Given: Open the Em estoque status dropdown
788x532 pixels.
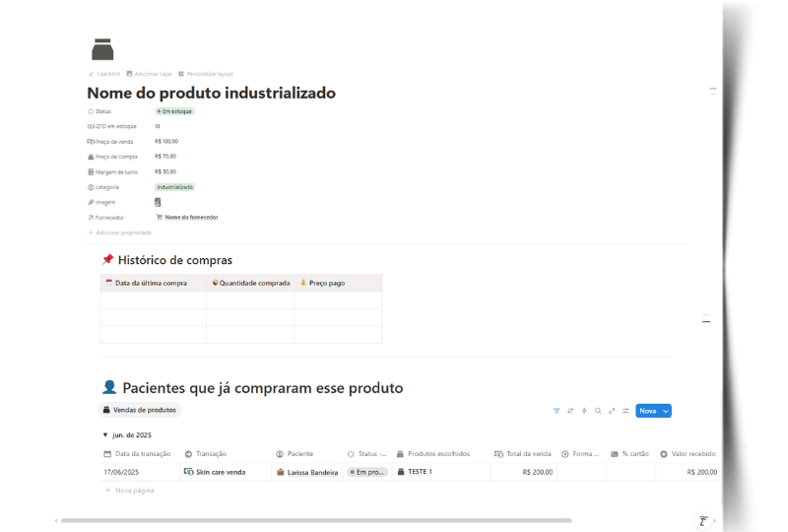Looking at the screenshot, I should point(174,111).
